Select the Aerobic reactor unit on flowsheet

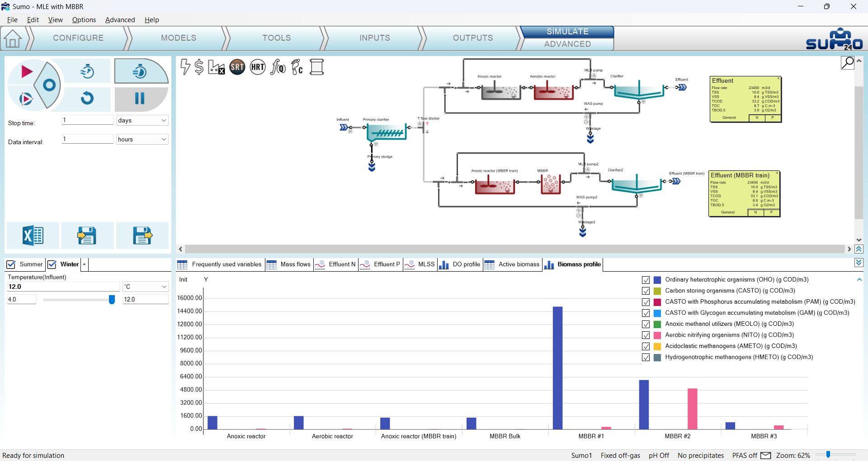pyautogui.click(x=553, y=91)
